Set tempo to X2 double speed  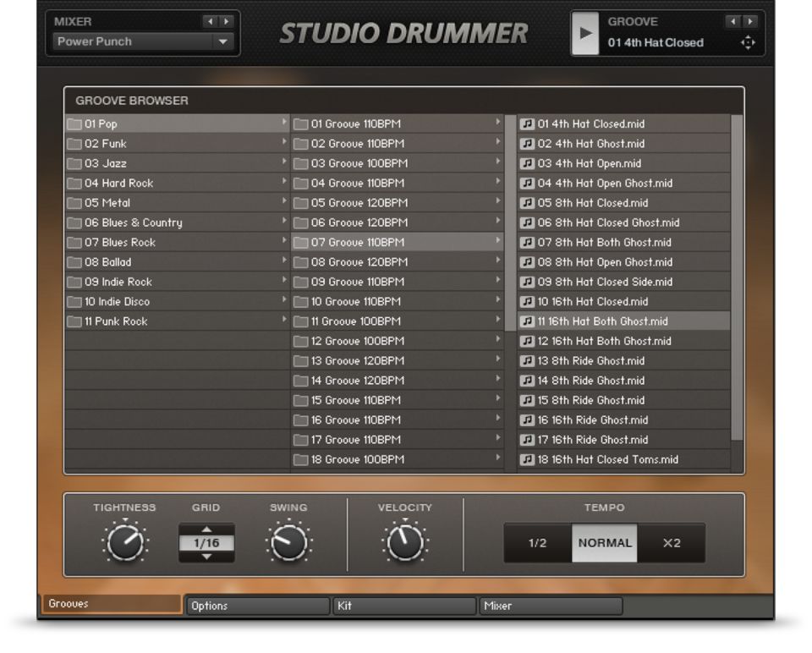click(671, 543)
